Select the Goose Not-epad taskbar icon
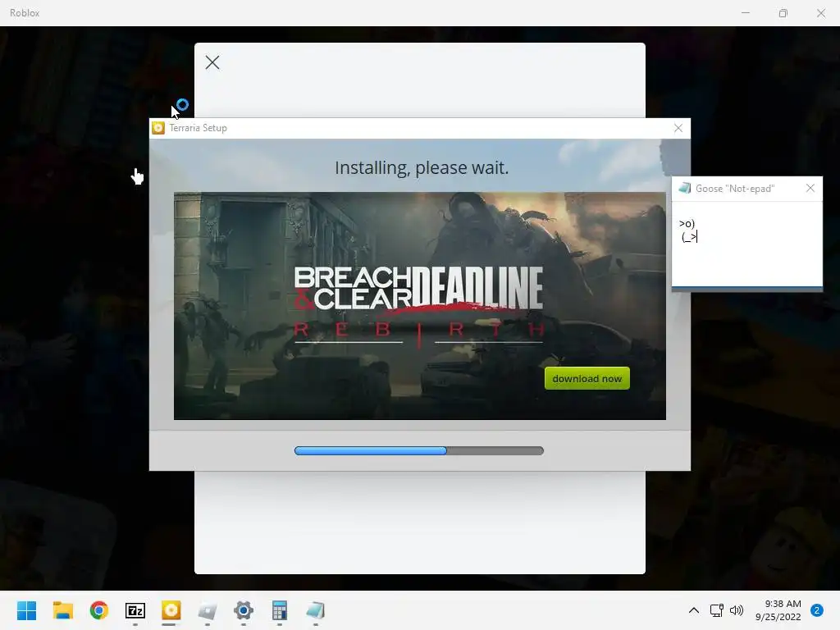Viewport: 840px width, 630px height. [316, 610]
